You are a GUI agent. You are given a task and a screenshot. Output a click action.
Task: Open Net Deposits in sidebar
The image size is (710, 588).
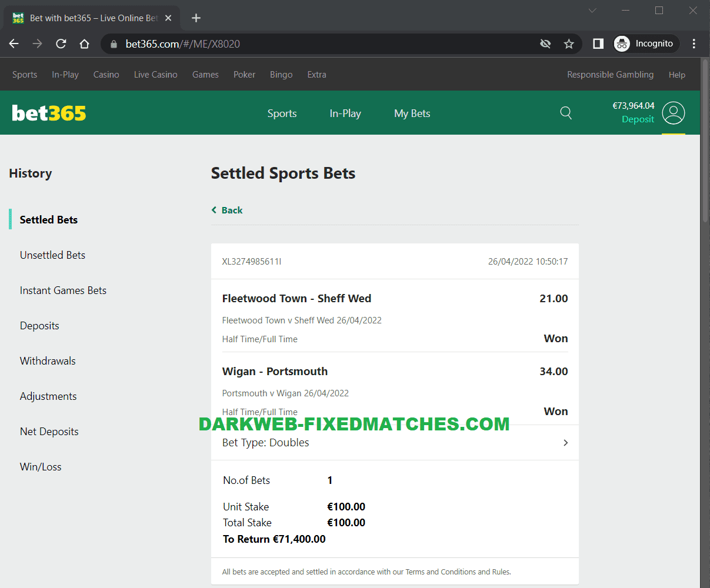tap(49, 432)
